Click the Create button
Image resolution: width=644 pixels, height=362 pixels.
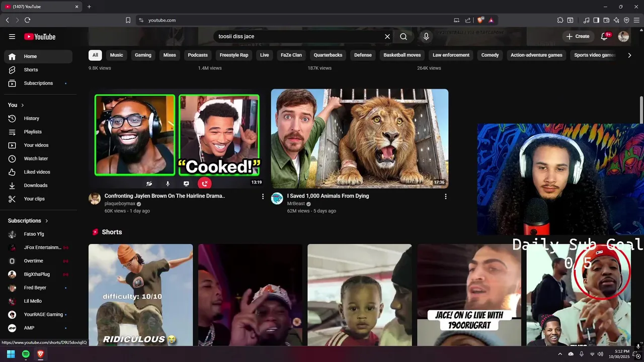pyautogui.click(x=578, y=36)
